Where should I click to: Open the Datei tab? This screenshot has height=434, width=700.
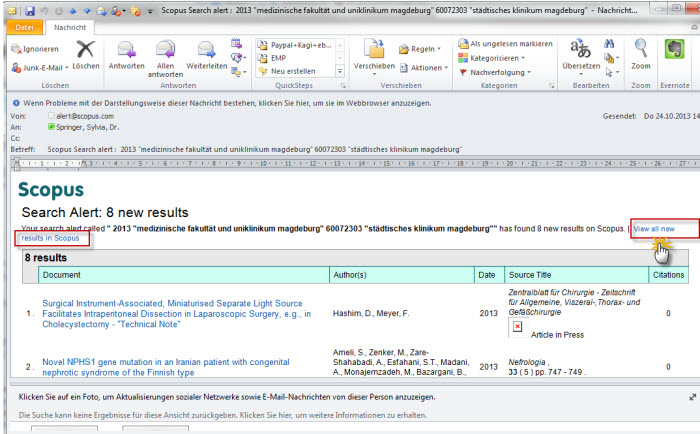click(25, 27)
